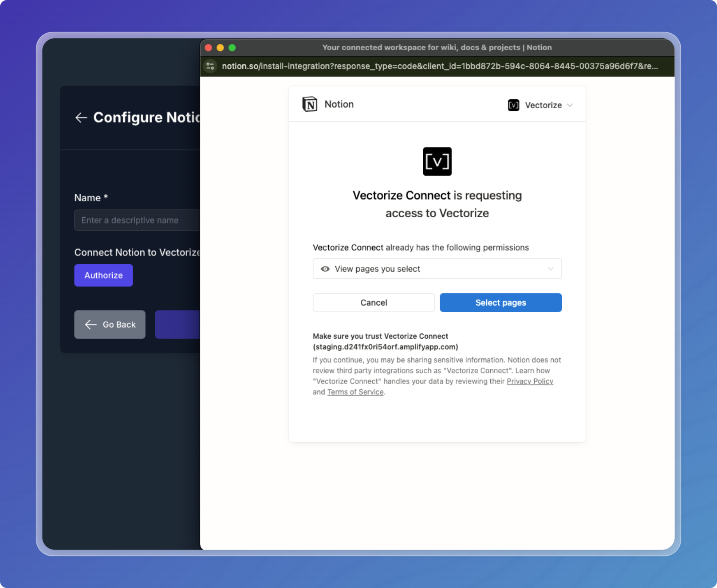This screenshot has height=588, width=717.
Task: Click the Vectorize workspace icon in header
Action: coord(513,105)
